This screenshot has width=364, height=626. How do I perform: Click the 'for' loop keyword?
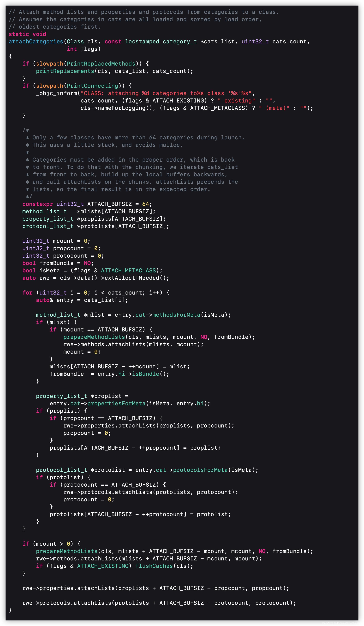[x=27, y=293]
